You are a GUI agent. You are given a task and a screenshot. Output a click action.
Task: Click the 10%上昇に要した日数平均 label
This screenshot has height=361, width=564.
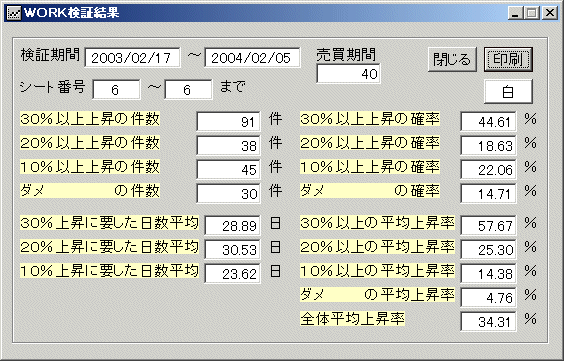(x=109, y=271)
